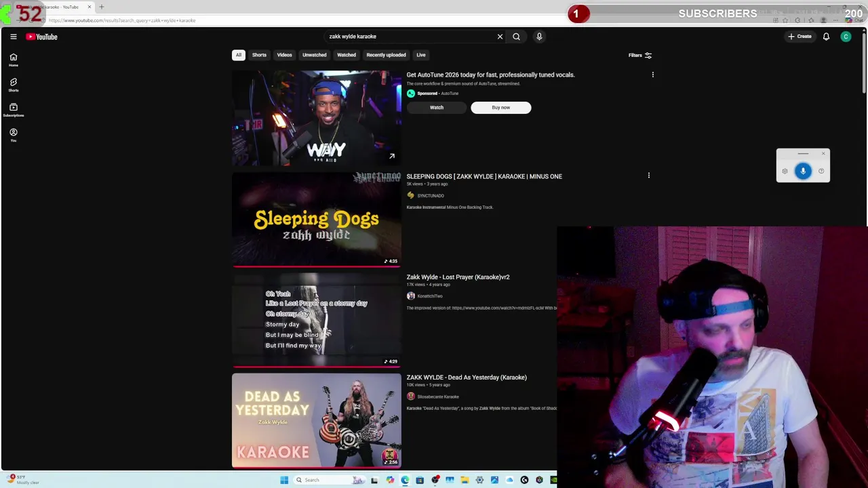Open the Siloasbecante Karaoke channel avatar

click(x=410, y=396)
